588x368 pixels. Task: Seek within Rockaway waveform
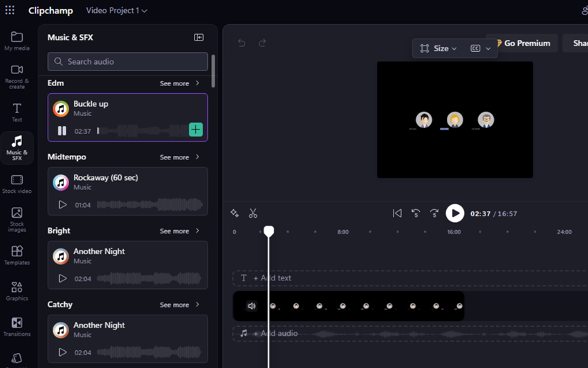[150, 204]
